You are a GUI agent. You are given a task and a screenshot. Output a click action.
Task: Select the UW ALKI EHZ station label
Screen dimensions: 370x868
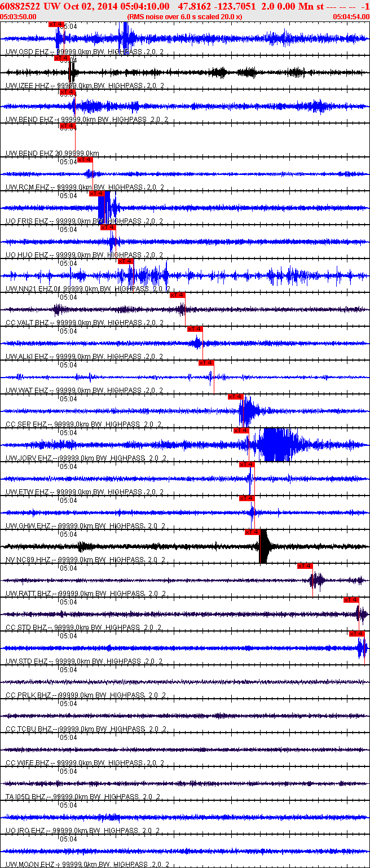[x=85, y=357]
